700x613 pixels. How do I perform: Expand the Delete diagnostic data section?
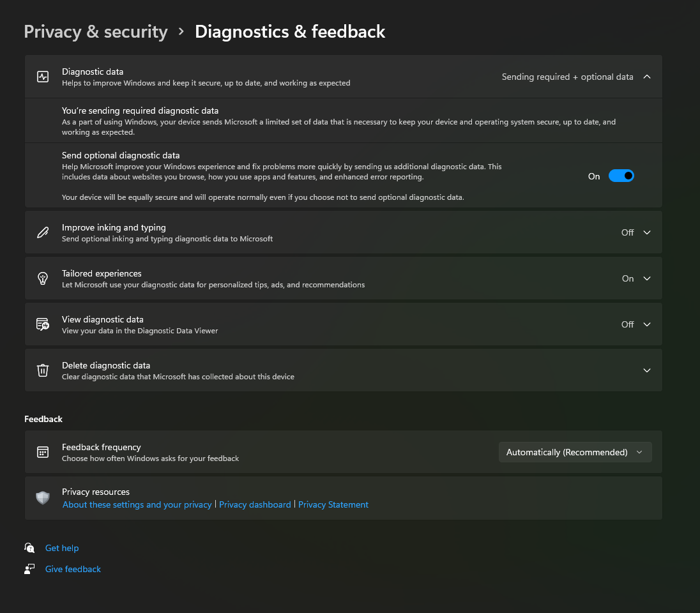click(x=647, y=370)
